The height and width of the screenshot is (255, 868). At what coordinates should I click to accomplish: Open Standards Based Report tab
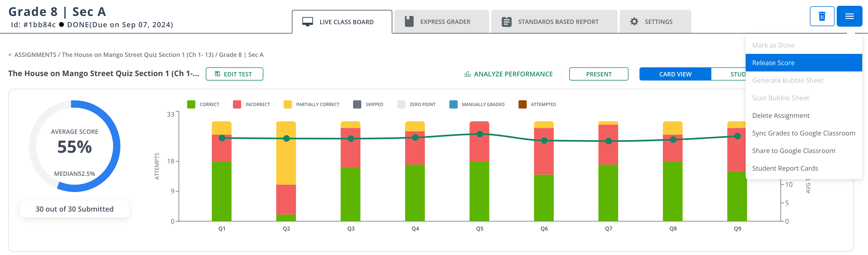pos(554,22)
